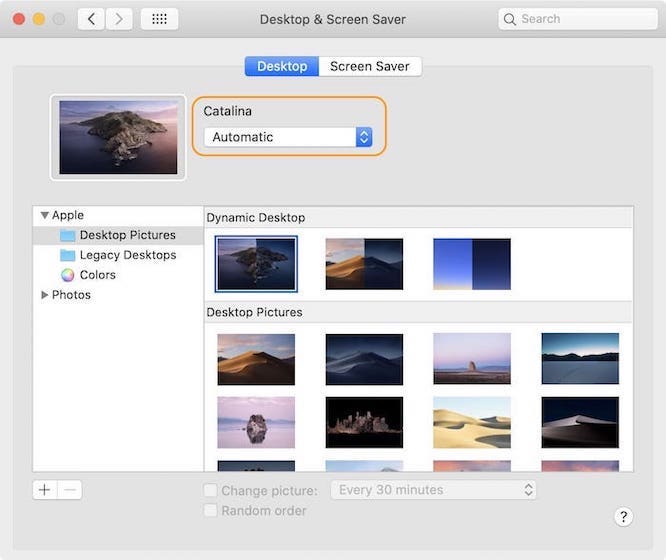Select the Desktop tab

click(x=282, y=66)
